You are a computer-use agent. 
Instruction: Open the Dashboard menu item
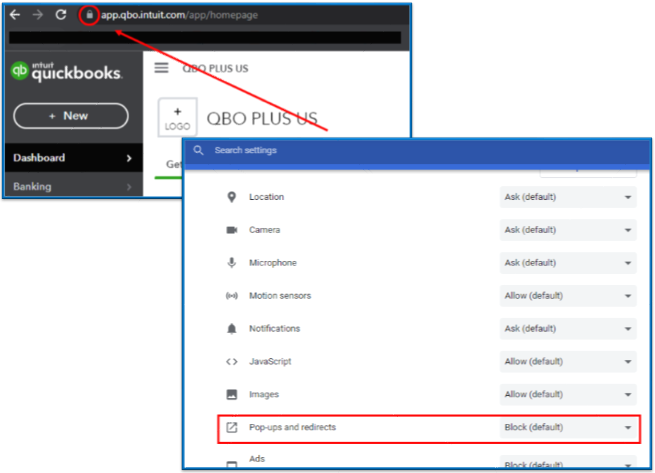coord(74,158)
